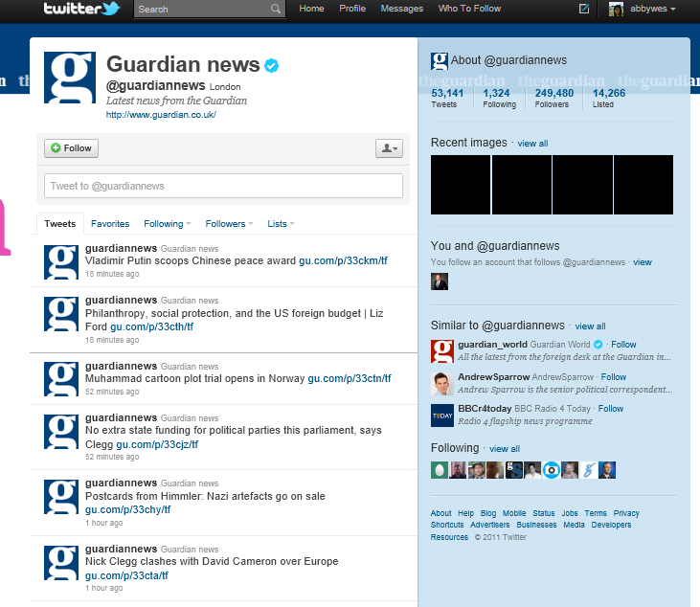Open the Developers footer link
Image resolution: width=700 pixels, height=607 pixels.
(x=611, y=525)
